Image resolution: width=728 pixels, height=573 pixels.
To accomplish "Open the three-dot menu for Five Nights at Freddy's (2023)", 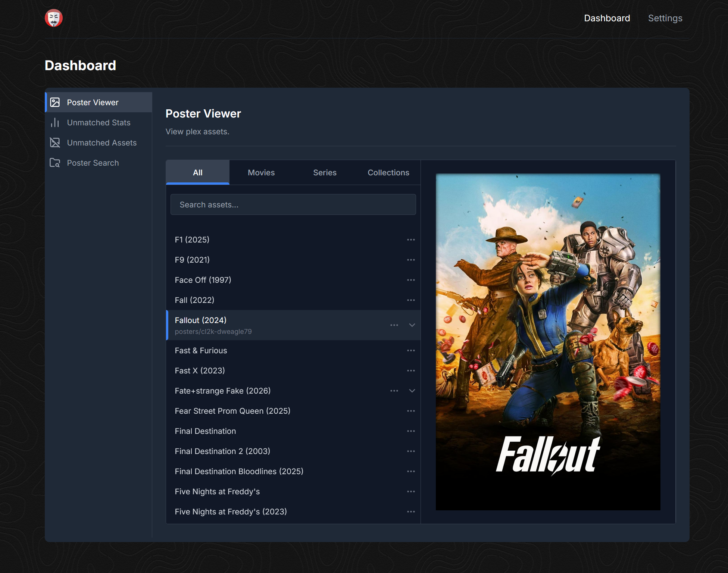I will point(411,511).
